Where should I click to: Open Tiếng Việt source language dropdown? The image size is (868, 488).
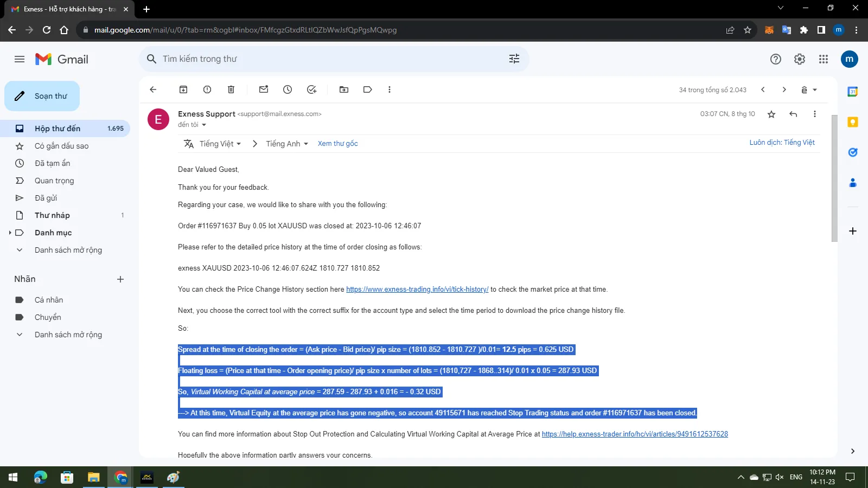[220, 144]
